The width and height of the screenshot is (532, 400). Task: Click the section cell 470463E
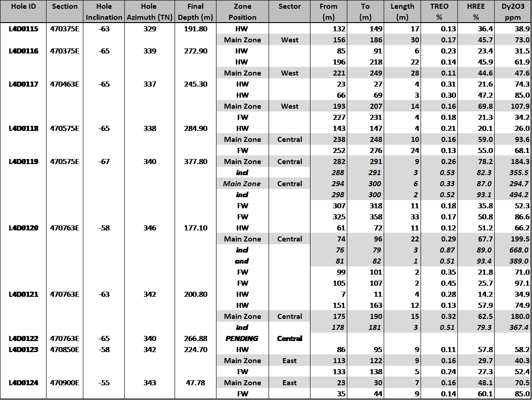(64, 84)
